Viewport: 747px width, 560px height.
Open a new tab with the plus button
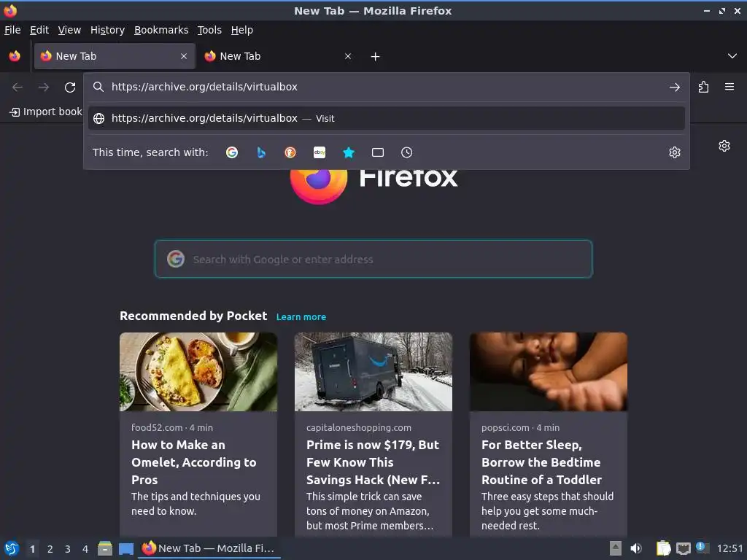coord(376,57)
